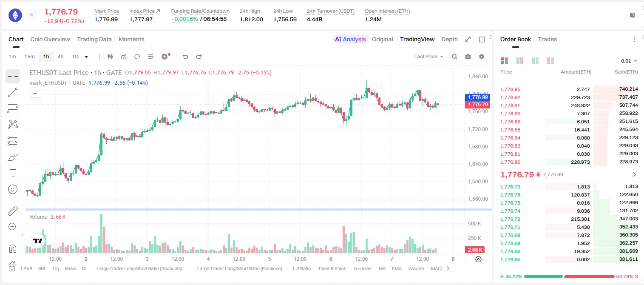Activate the zoom in tool

coord(13,227)
